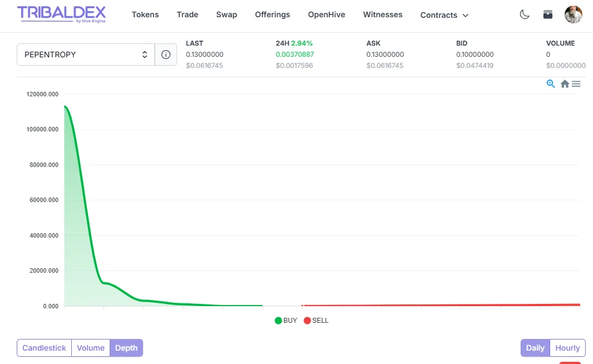Viewport: 593px width, 364px height.
Task: Expand the Contracts dropdown menu
Action: coord(444,15)
